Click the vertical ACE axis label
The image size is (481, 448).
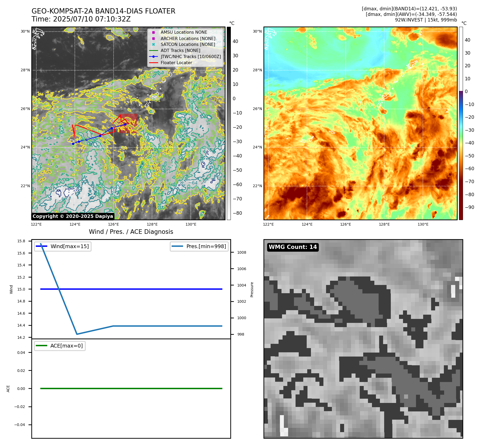[8, 389]
